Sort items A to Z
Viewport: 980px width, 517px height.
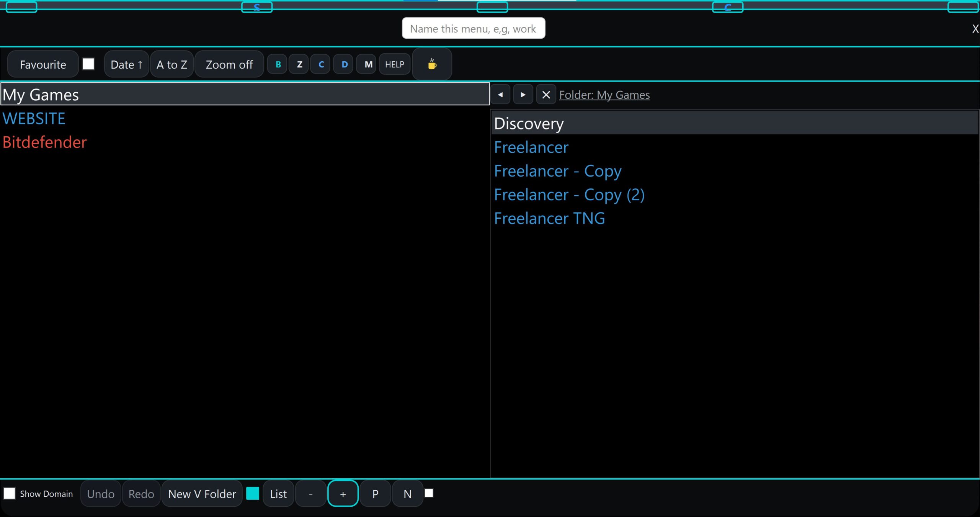pyautogui.click(x=172, y=64)
